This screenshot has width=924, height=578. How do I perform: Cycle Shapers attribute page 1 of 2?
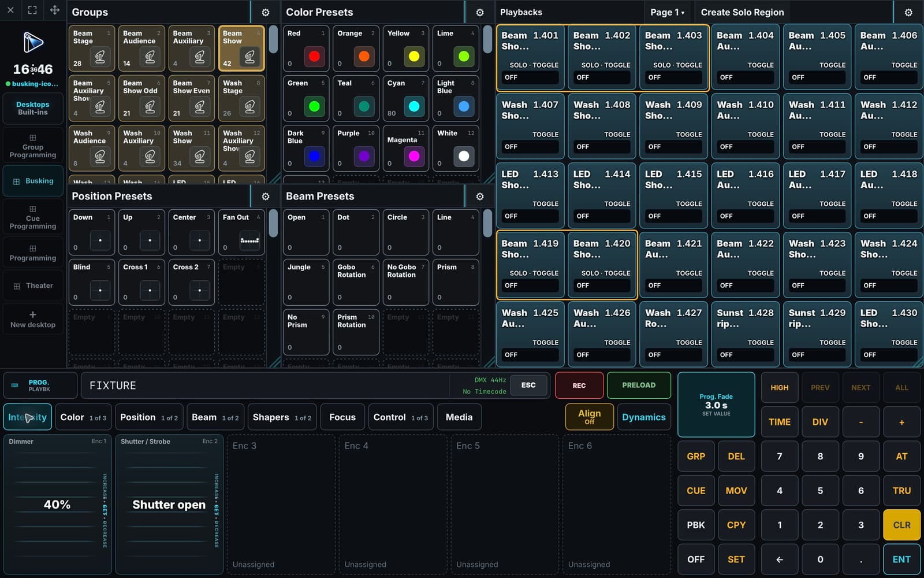tap(282, 417)
